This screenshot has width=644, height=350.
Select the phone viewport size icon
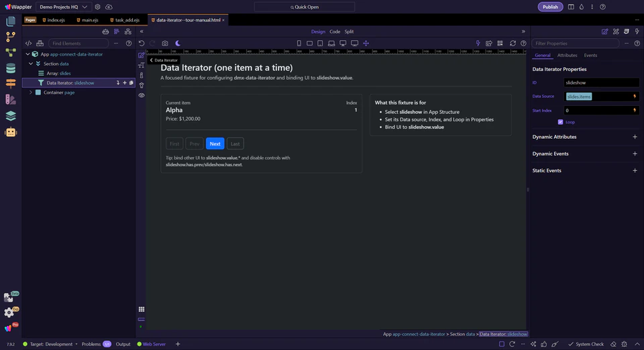click(x=299, y=43)
